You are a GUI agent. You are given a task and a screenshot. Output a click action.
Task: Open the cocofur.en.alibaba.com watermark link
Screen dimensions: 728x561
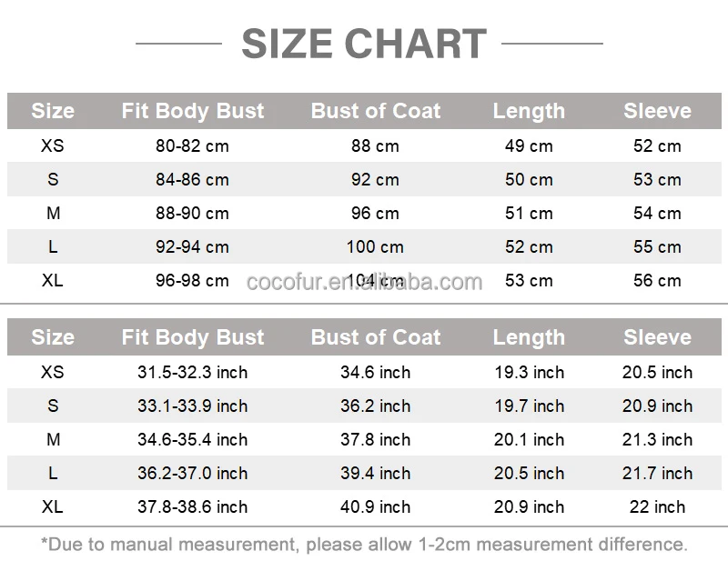coord(365,282)
